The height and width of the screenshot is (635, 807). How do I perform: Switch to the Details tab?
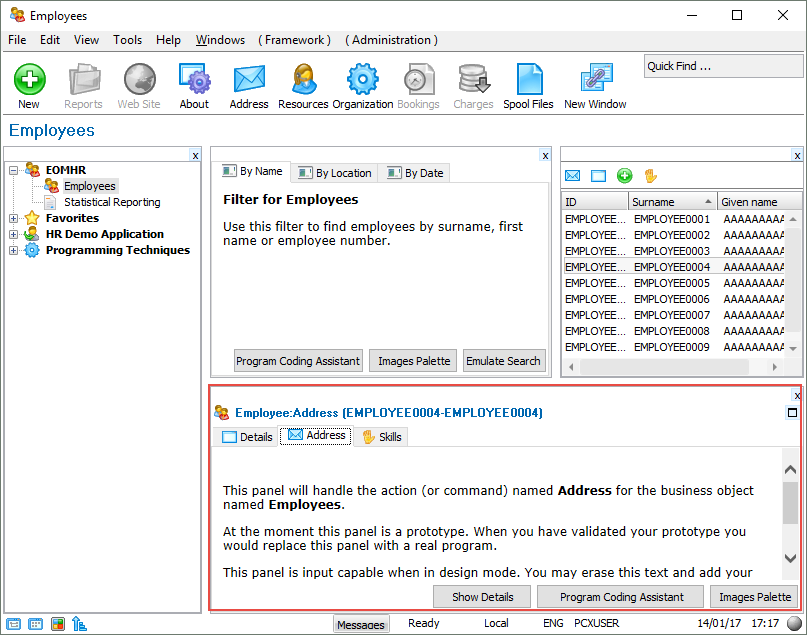click(247, 437)
